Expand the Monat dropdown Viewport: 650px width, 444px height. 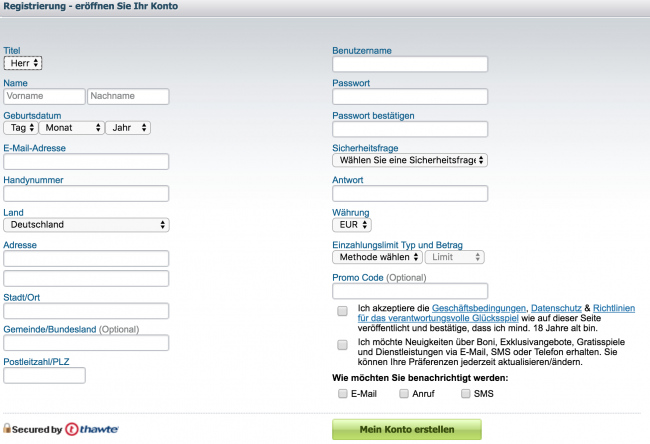(x=71, y=128)
